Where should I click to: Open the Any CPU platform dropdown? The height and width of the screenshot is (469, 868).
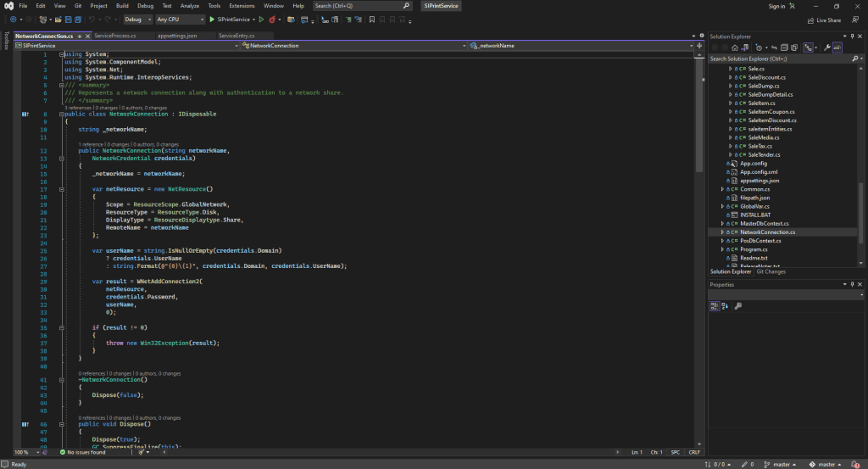tap(181, 19)
